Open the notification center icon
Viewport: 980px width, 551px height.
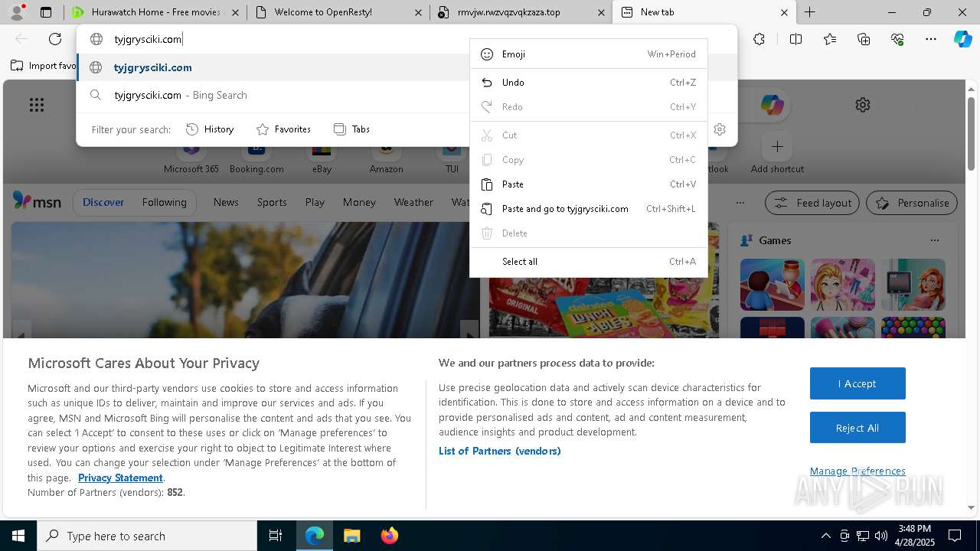(955, 536)
